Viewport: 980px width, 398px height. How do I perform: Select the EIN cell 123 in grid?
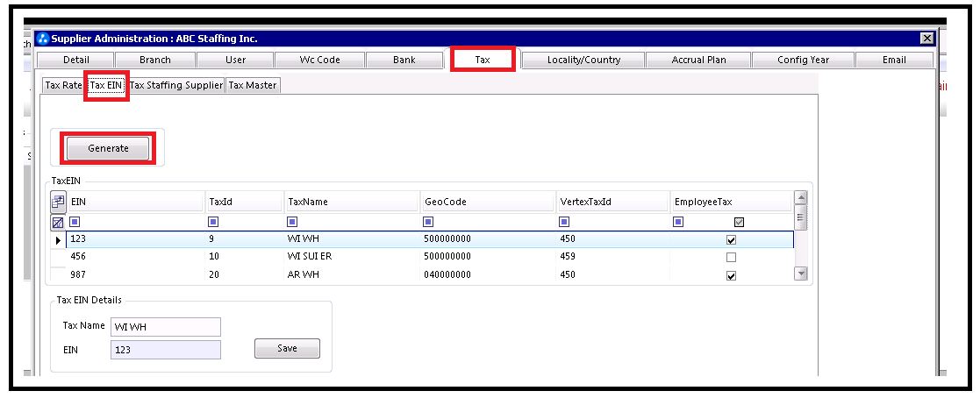coord(136,239)
